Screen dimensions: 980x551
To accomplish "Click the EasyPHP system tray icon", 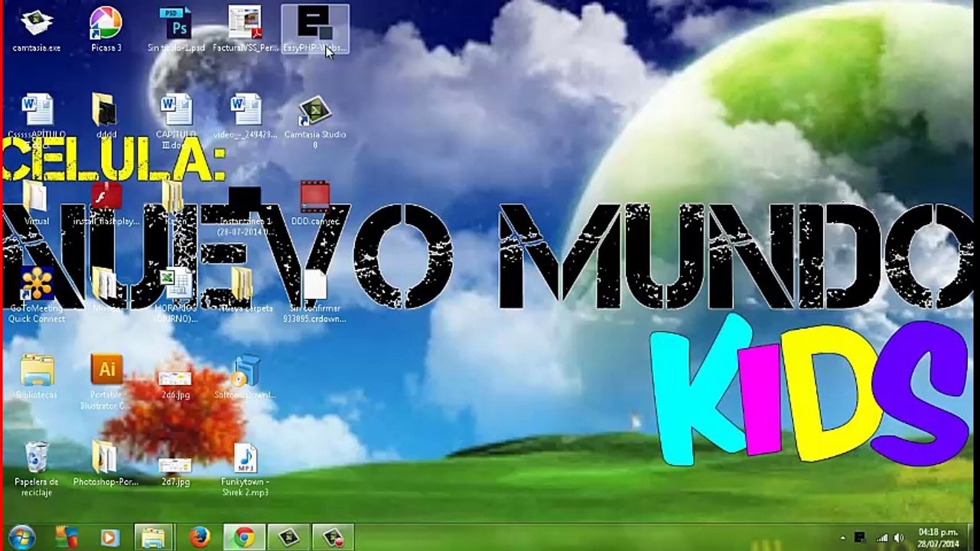I will (860, 537).
